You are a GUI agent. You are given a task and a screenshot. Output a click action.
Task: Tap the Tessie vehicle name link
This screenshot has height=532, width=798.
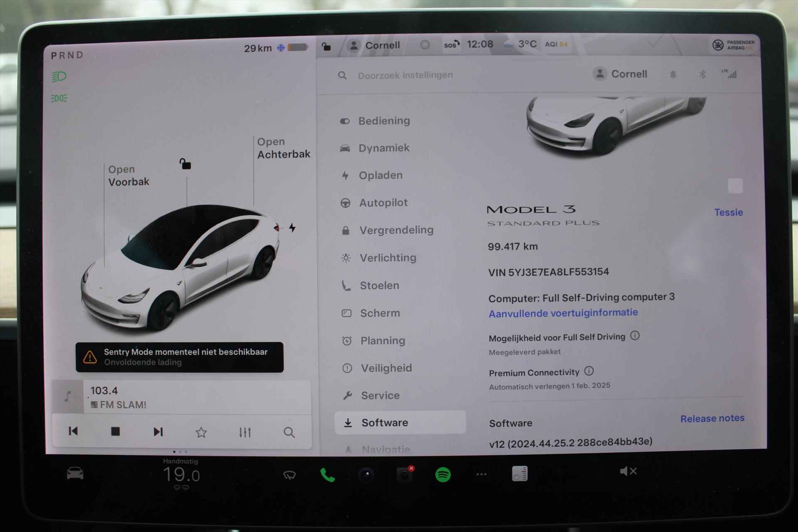click(x=728, y=212)
